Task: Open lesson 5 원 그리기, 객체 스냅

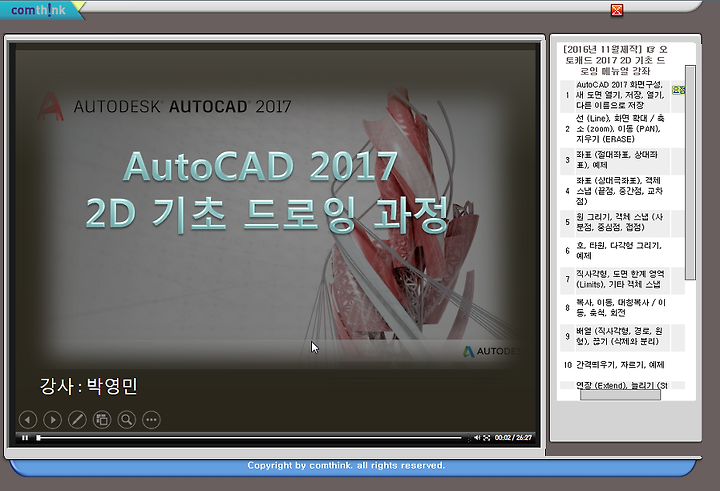Action: (x=619, y=222)
